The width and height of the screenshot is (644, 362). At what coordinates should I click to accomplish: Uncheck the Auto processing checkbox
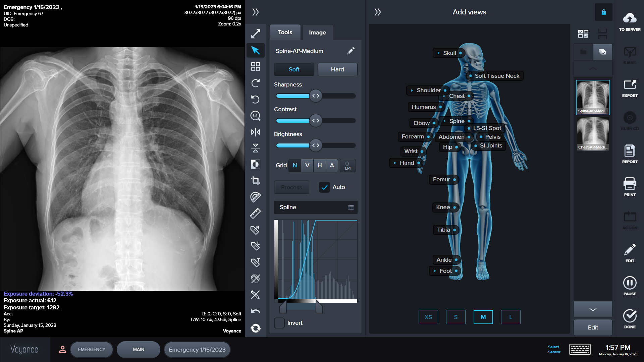(x=324, y=187)
